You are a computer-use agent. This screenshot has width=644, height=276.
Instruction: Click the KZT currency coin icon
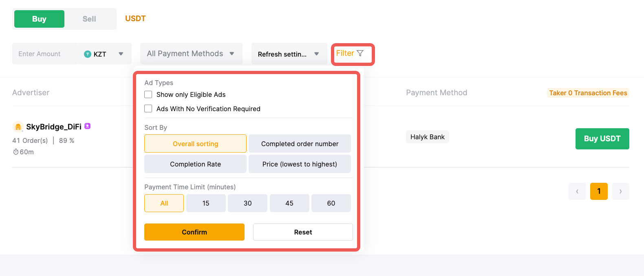tap(88, 54)
